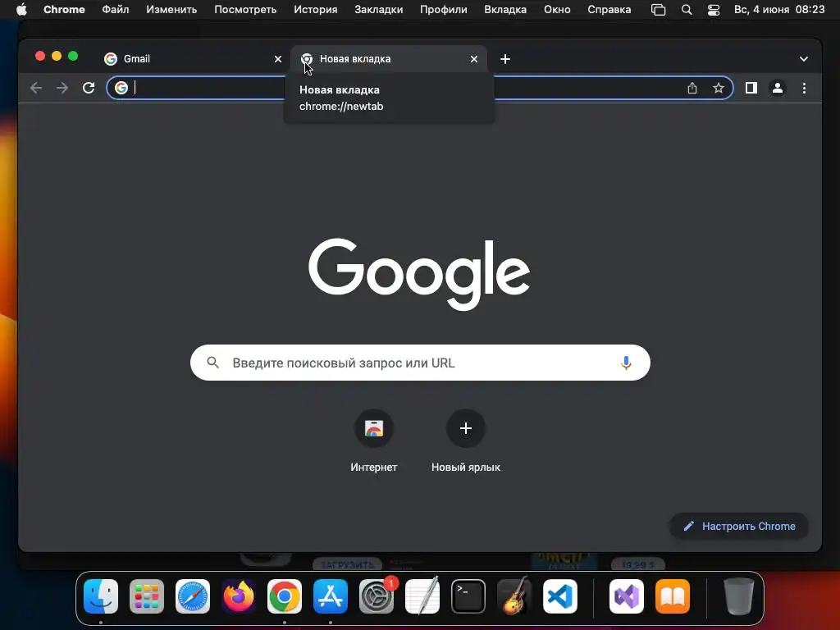Open the Trash in the Dock
This screenshot has width=840, height=630.
point(739,596)
